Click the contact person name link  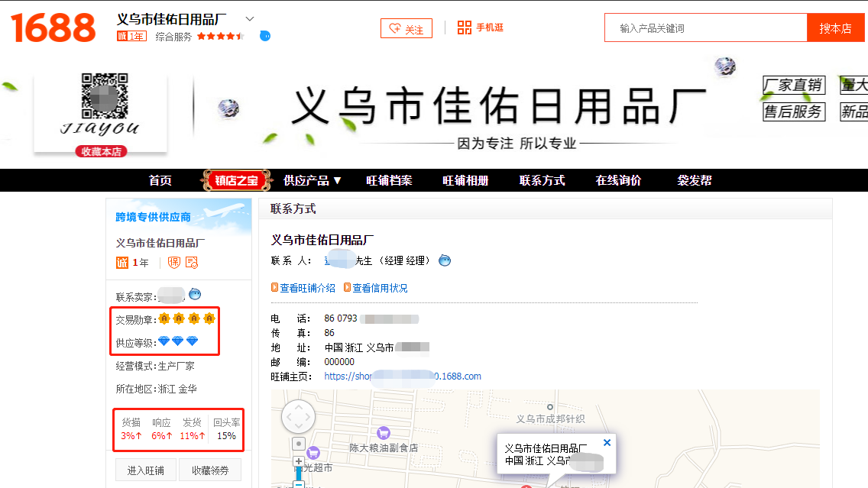[x=348, y=260]
